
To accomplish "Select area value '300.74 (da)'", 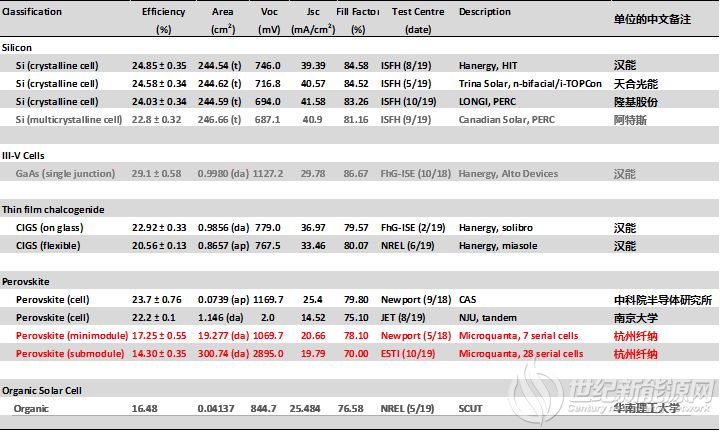I will [x=223, y=353].
